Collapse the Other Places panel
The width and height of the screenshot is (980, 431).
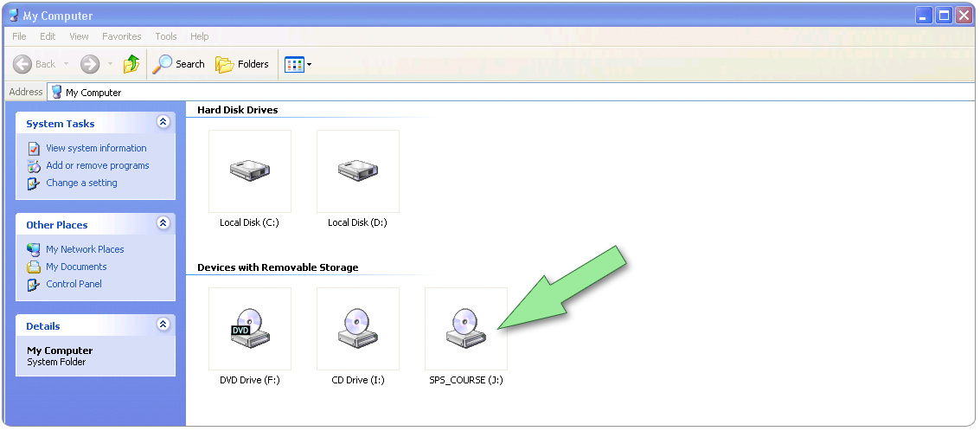(x=163, y=223)
